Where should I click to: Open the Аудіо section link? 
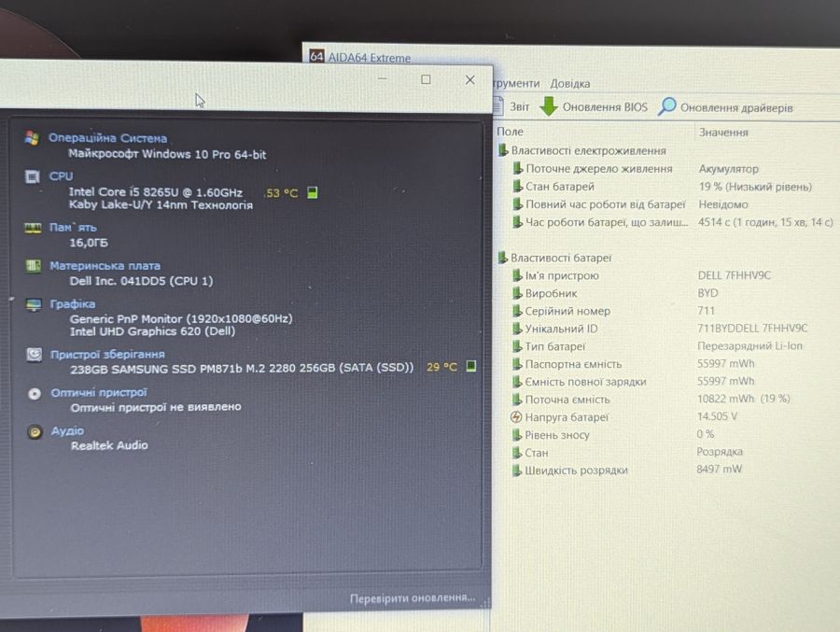click(67, 430)
